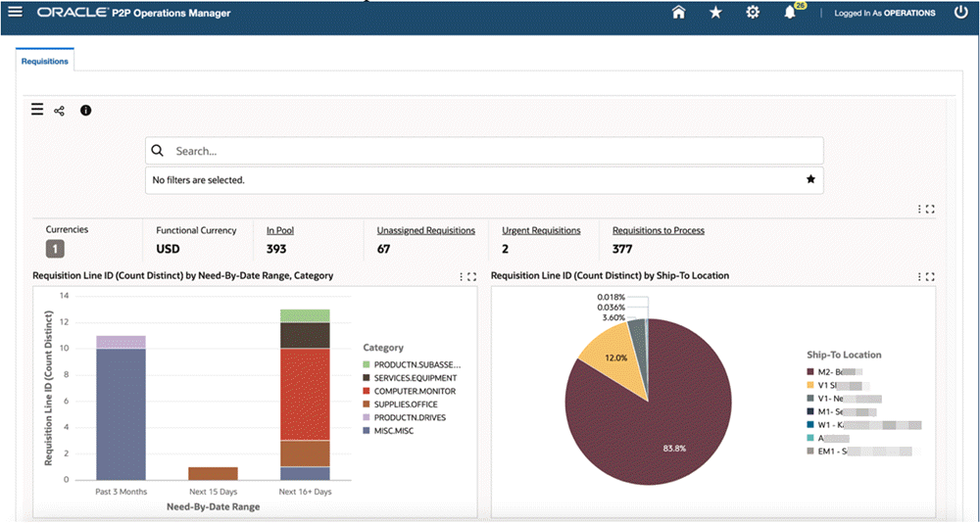Click 'Past 3 Months' axis label

click(x=121, y=492)
